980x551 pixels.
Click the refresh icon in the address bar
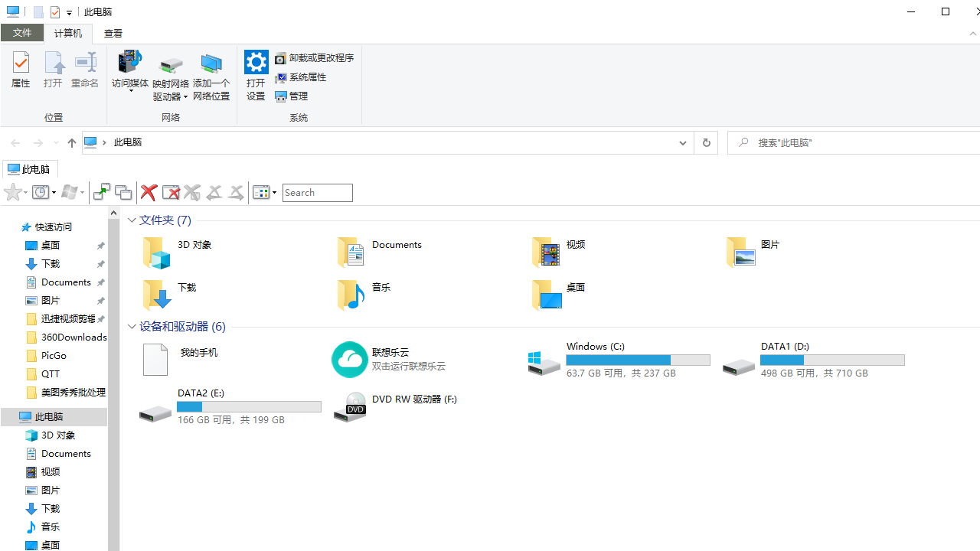click(706, 142)
